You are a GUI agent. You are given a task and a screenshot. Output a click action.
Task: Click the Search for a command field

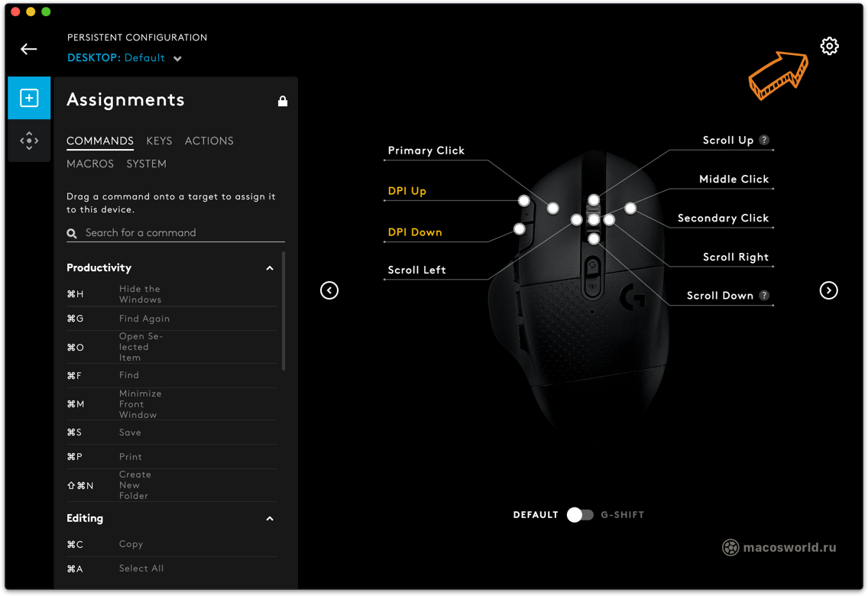176,233
